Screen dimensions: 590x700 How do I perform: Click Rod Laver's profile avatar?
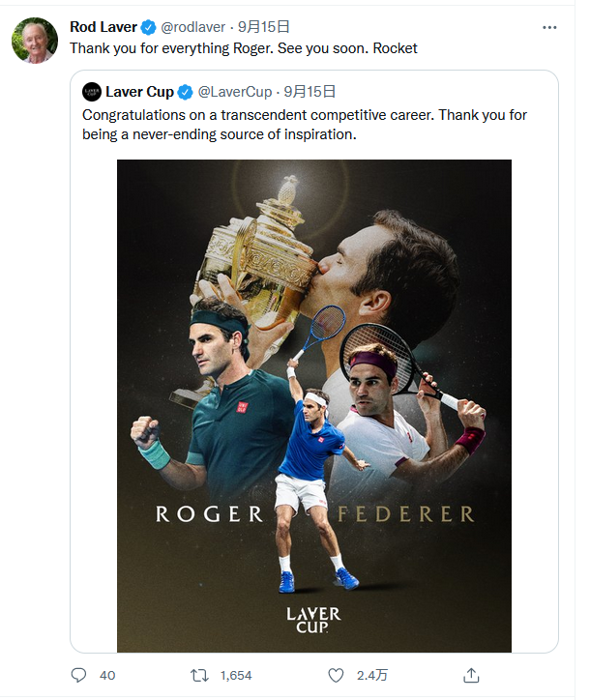(35, 41)
